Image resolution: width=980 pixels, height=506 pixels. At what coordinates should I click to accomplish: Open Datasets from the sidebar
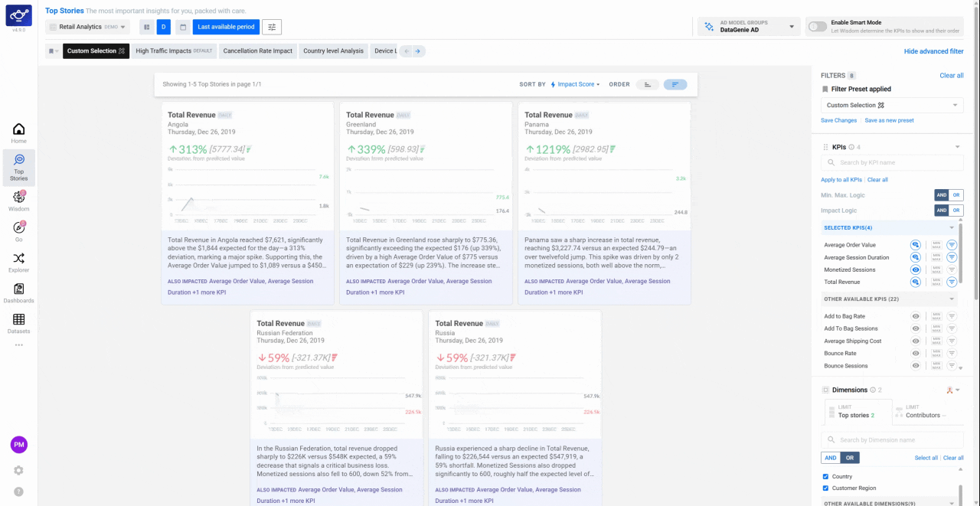click(x=18, y=323)
